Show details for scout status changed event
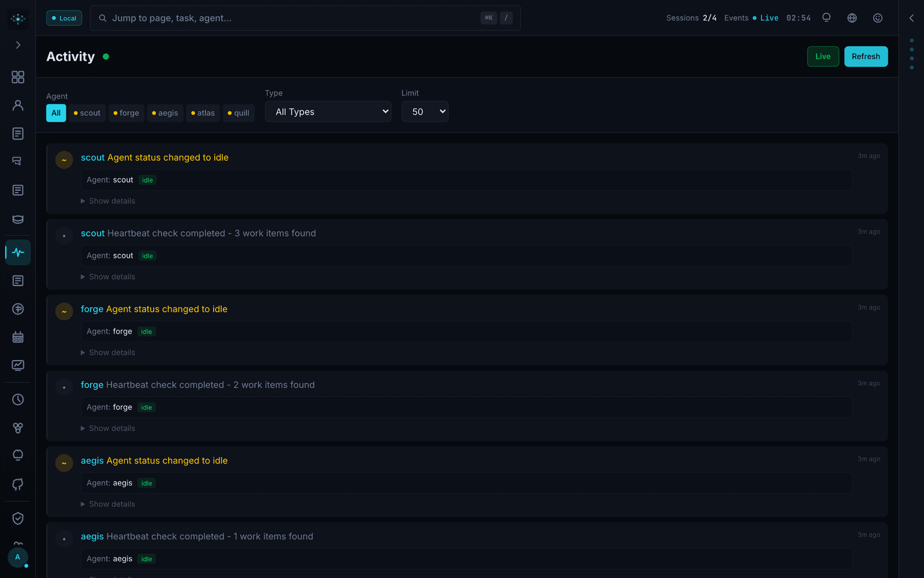This screenshot has height=578, width=924. click(108, 201)
